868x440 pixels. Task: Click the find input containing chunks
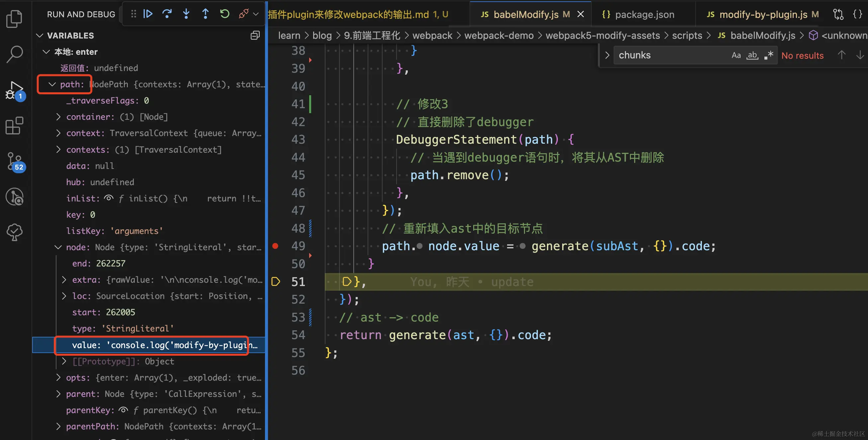click(x=670, y=55)
